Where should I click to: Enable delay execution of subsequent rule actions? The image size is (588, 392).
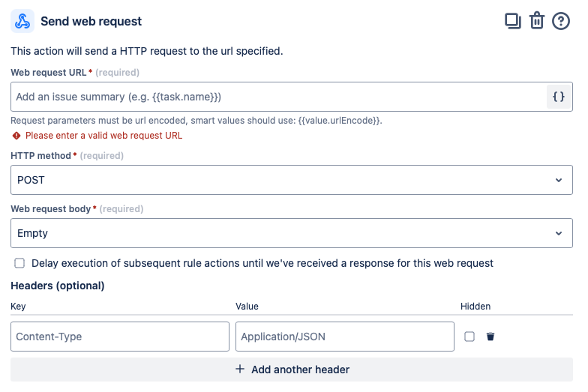[x=19, y=263]
